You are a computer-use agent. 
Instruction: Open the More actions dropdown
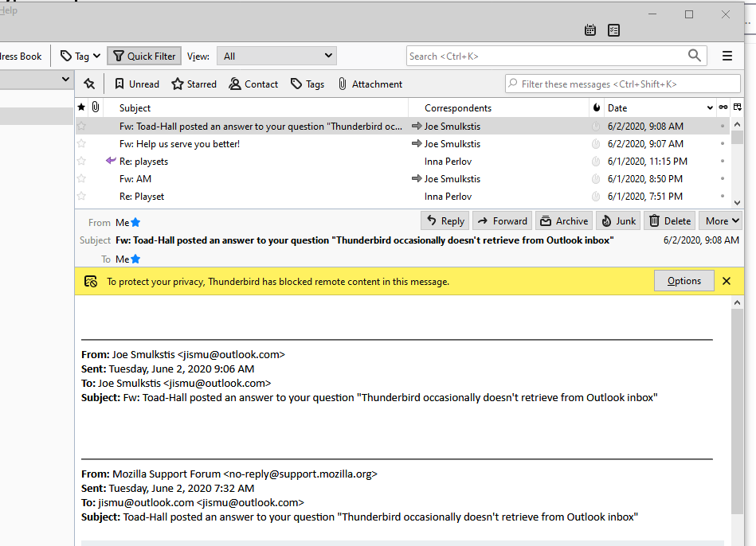(x=721, y=220)
